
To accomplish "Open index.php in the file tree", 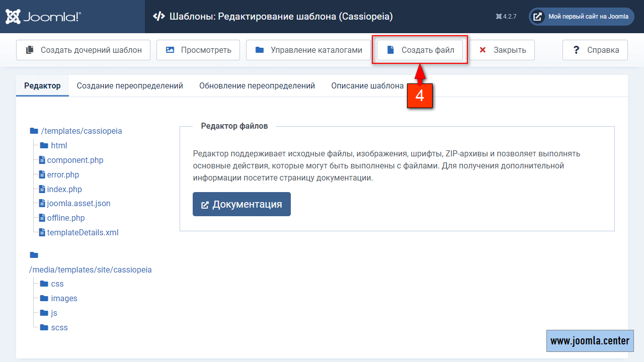I will coord(64,189).
